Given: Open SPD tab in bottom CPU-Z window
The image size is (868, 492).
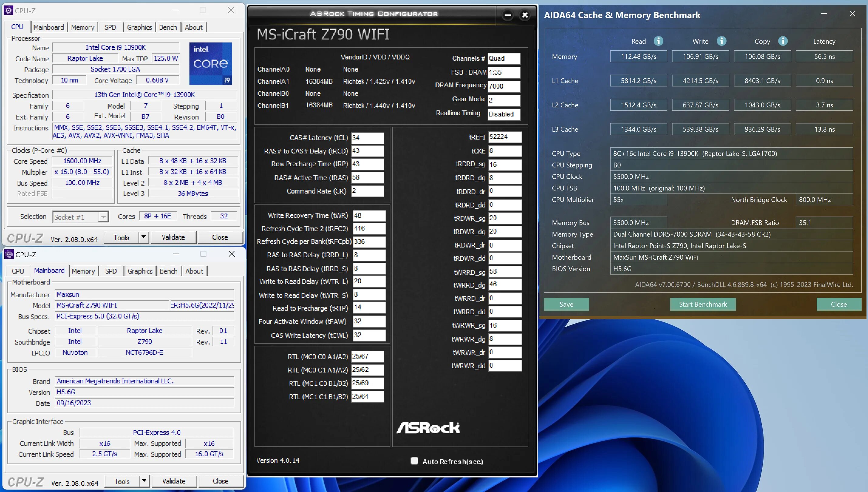Looking at the screenshot, I should click(111, 271).
